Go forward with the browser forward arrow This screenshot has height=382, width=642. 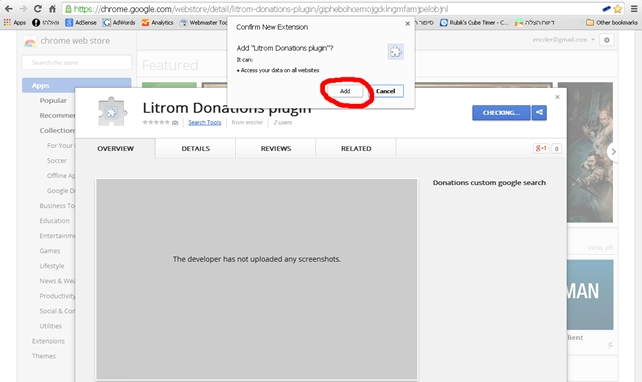[x=23, y=9]
